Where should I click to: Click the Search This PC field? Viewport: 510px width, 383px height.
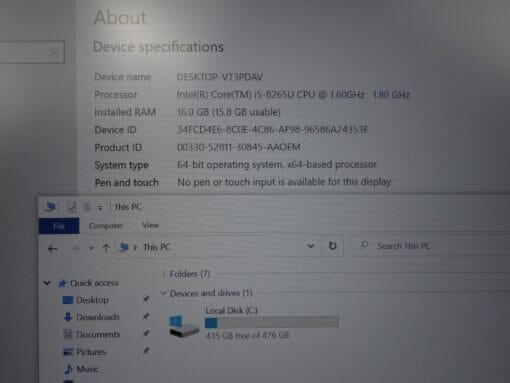click(x=430, y=246)
